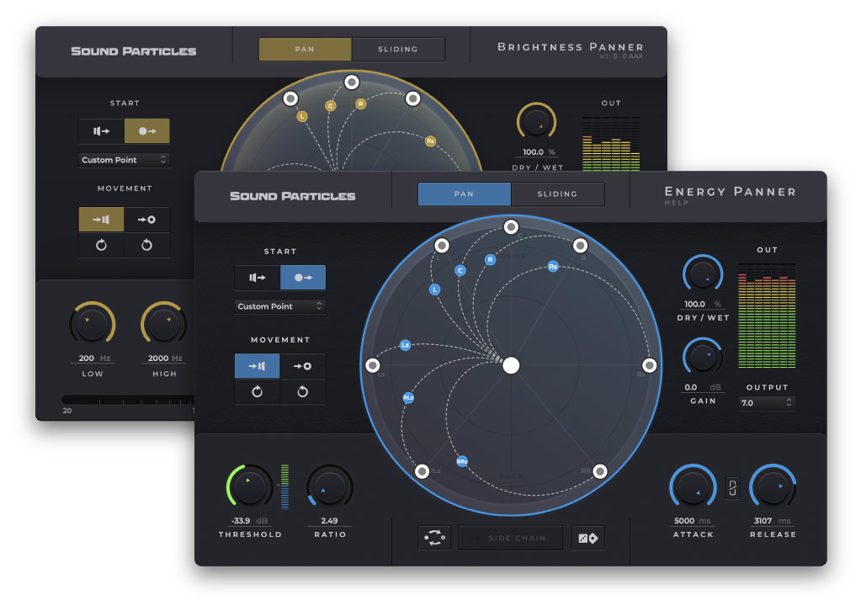The height and width of the screenshot is (616, 861).
Task: Click the Pan button in Energy Panner
Action: coord(464,194)
